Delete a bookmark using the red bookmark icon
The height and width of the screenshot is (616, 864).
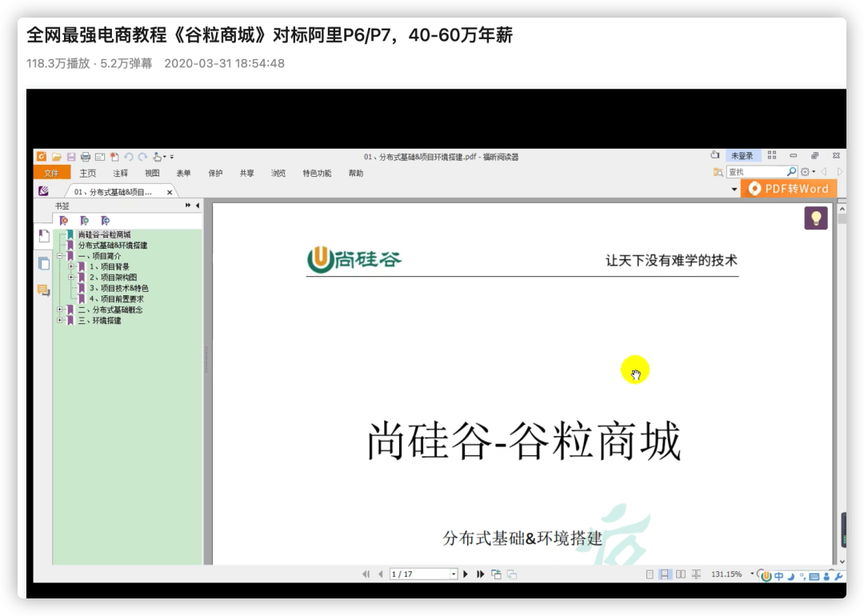[x=62, y=220]
